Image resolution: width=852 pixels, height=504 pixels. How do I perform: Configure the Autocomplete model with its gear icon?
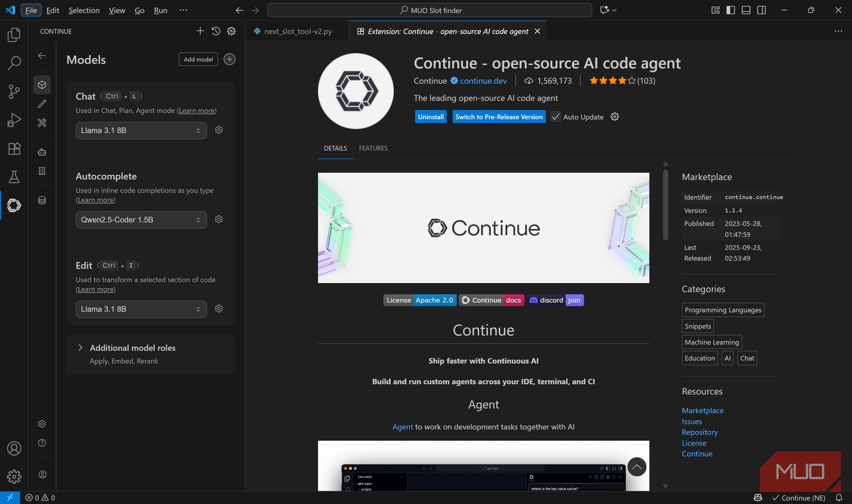click(x=219, y=219)
